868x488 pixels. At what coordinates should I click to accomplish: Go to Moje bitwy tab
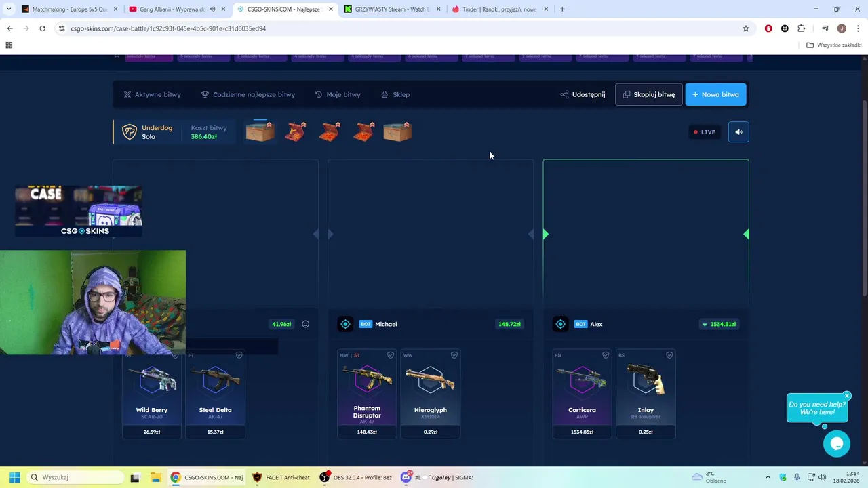click(338, 94)
